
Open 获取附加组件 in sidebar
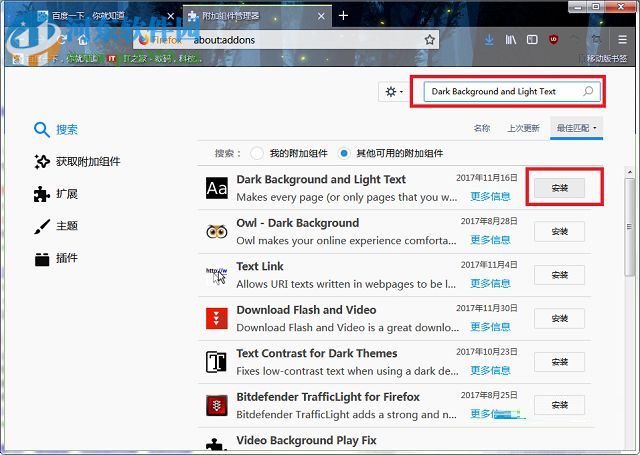click(x=77, y=162)
